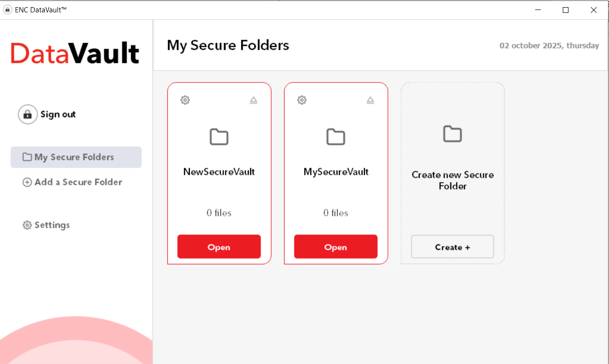Viewport: 609px width, 364px height.
Task: Click the 0 files label under MySecureVault
Action: pyautogui.click(x=335, y=213)
